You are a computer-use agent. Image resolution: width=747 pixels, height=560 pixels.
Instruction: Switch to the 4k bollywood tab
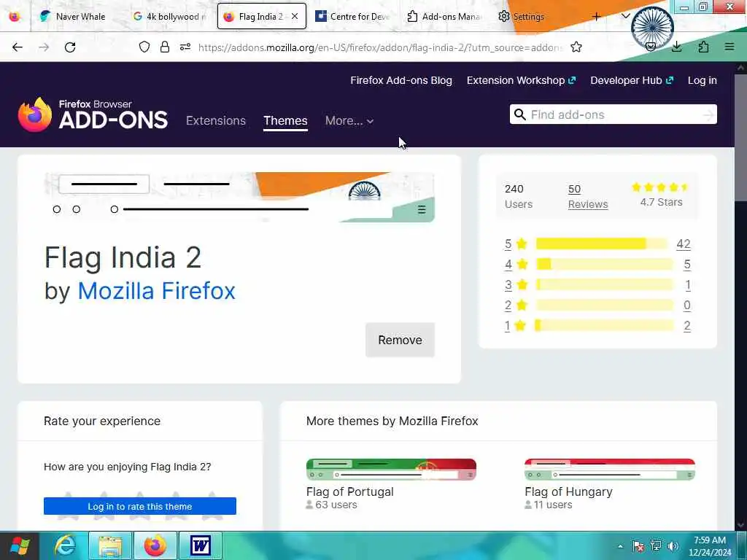point(170,17)
